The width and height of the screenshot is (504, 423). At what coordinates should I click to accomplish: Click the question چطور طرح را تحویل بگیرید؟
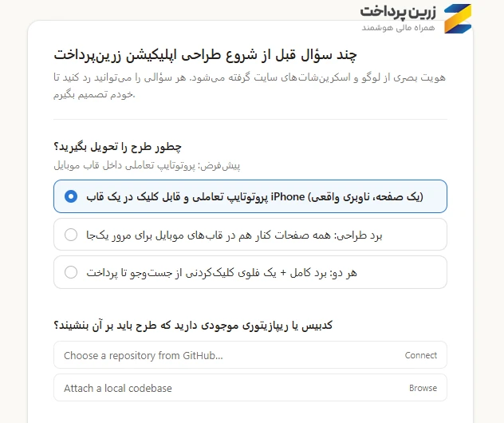[118, 147]
